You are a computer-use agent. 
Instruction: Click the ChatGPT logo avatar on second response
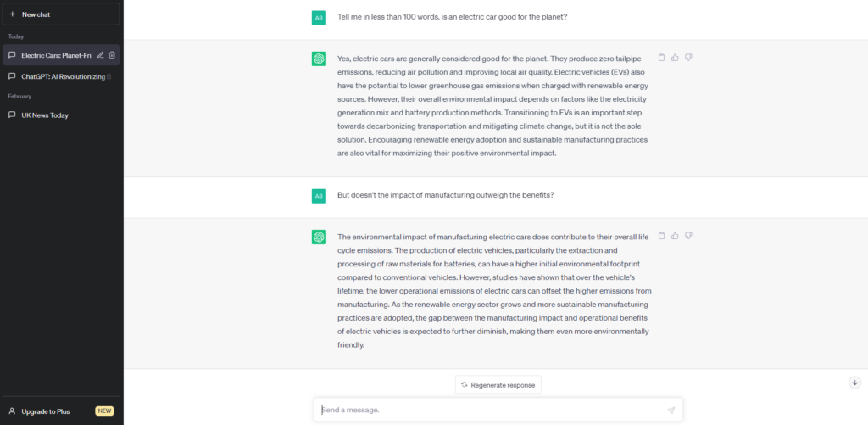point(319,238)
